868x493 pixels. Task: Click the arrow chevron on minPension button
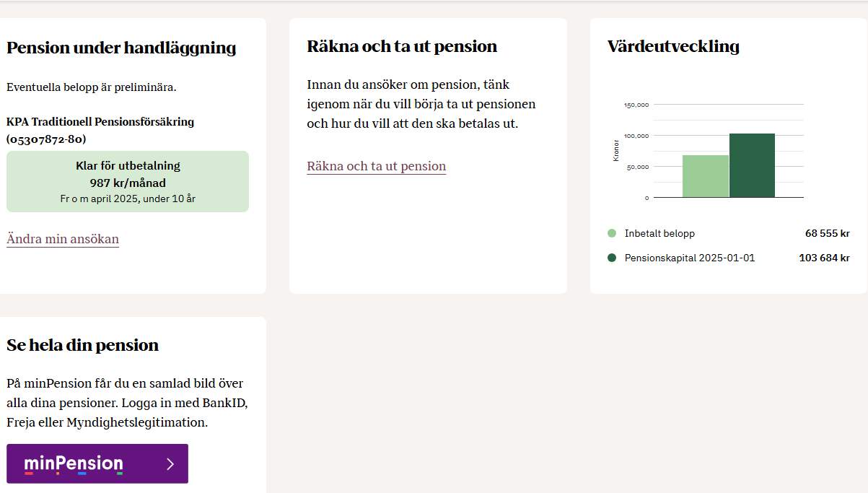tap(170, 464)
